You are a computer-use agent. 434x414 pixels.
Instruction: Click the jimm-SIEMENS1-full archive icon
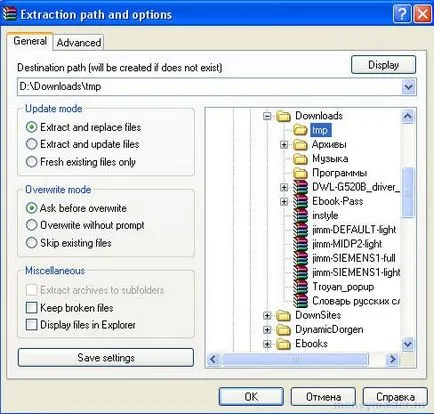[x=300, y=258]
